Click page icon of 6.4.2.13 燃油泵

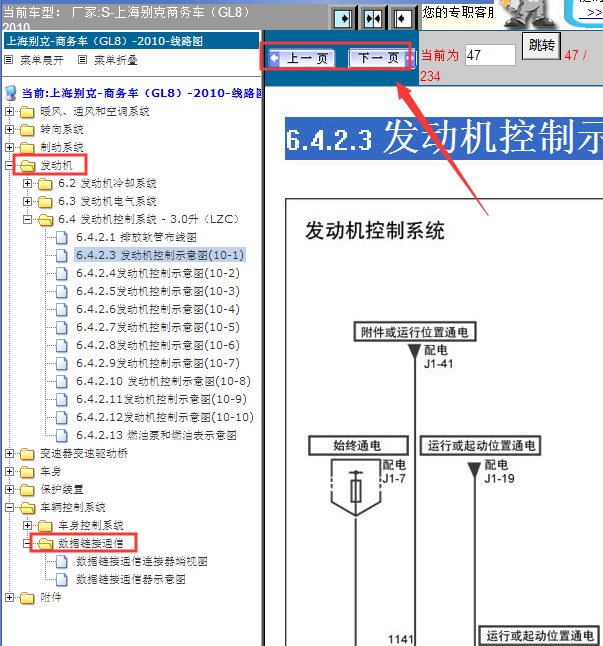(x=62, y=435)
